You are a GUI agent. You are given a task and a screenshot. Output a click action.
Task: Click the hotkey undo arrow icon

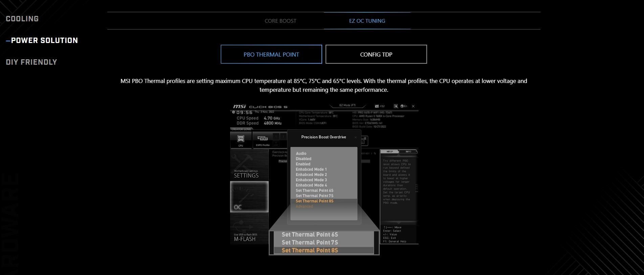tap(375, 153)
